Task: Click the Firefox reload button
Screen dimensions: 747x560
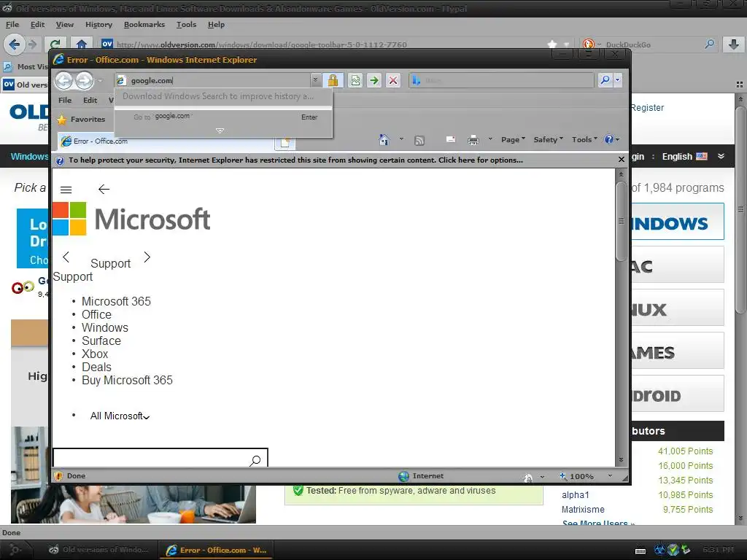Action: [x=55, y=44]
